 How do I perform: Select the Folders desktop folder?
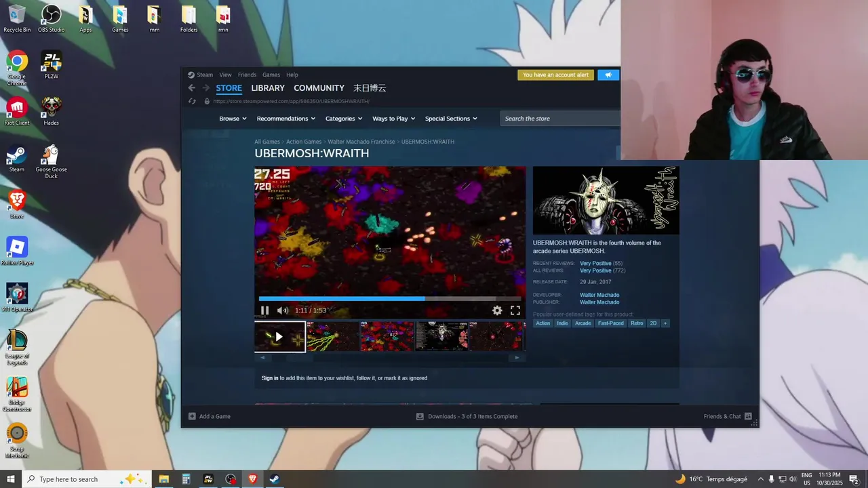tap(189, 19)
